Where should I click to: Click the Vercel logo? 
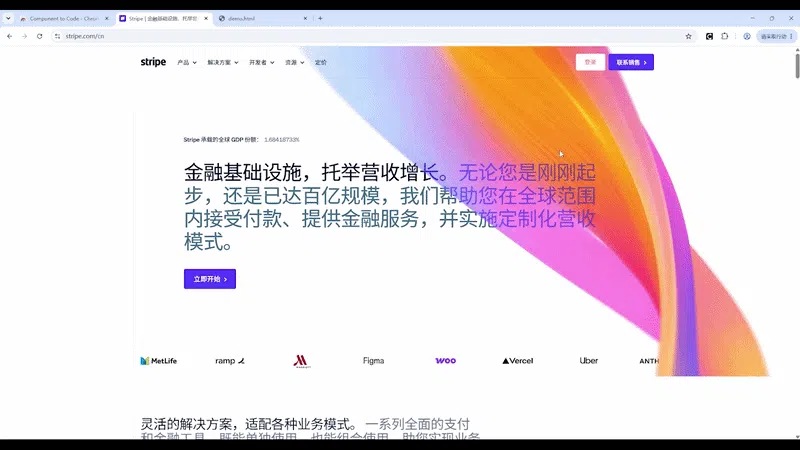click(x=517, y=361)
